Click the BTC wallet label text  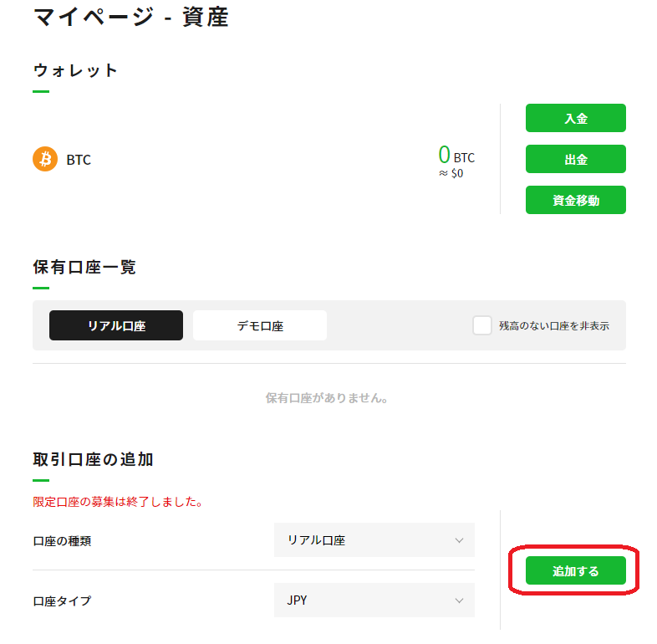coord(79,160)
